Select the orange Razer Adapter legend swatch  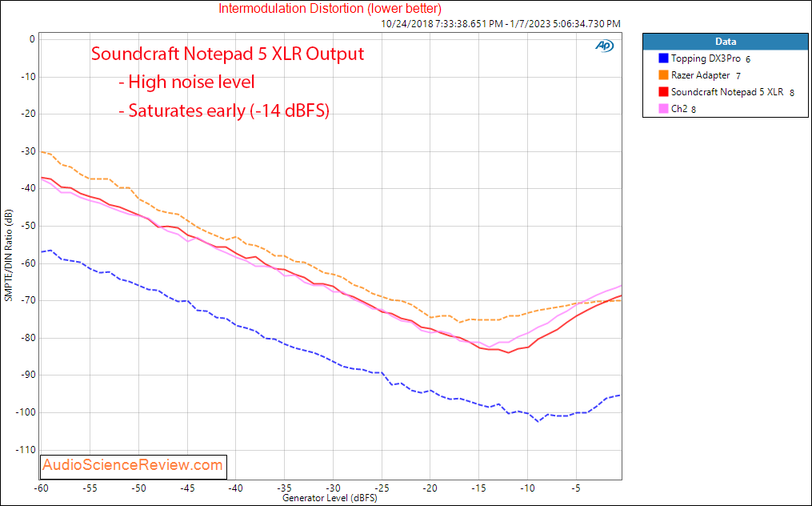(x=663, y=75)
